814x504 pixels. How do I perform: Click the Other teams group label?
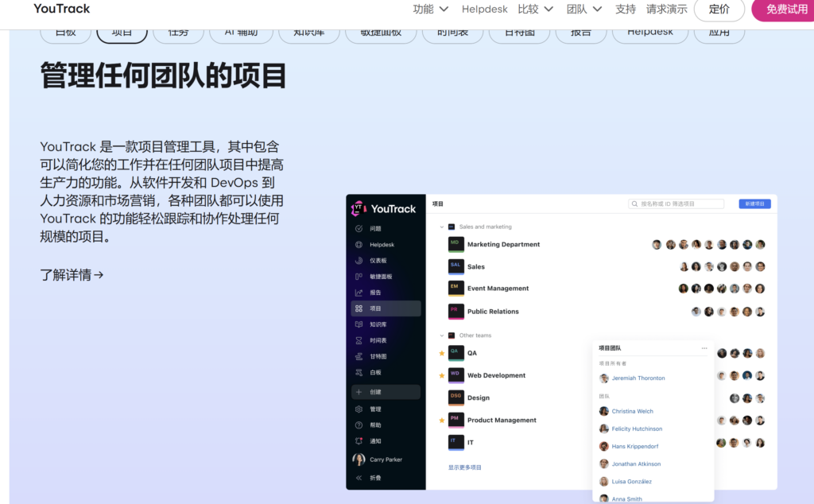coord(475,335)
